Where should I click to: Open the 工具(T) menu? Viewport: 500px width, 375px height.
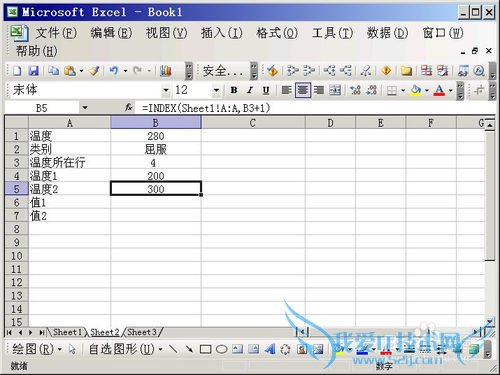[332, 33]
